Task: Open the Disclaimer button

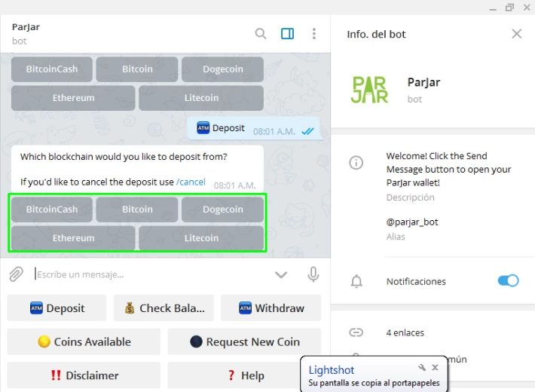Action: point(84,375)
